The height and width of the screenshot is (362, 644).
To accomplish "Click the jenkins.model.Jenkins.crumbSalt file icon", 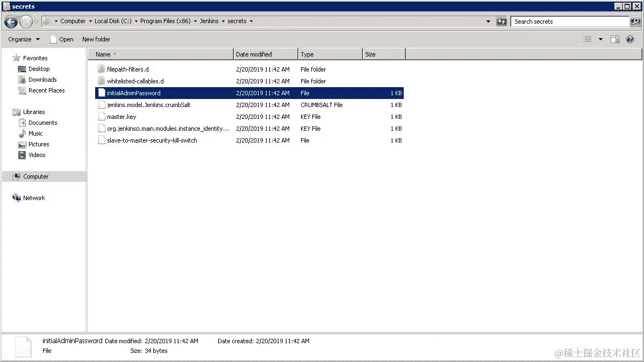I will click(x=102, y=105).
